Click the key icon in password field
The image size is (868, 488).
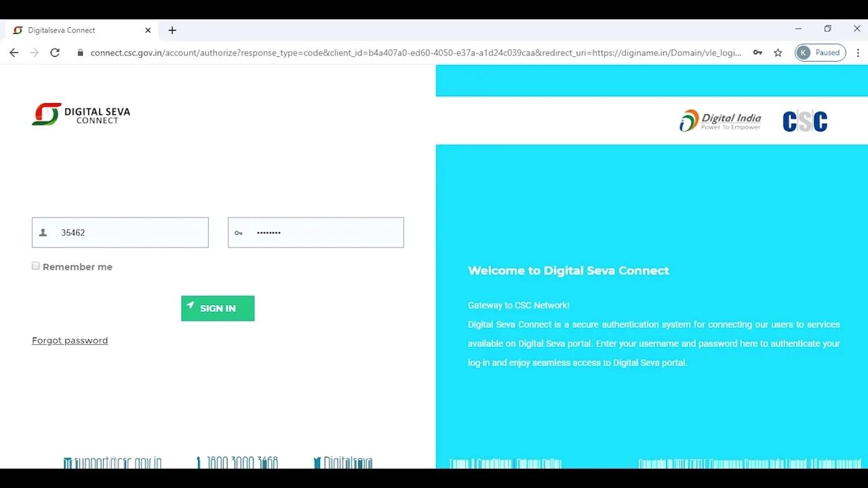pos(239,233)
